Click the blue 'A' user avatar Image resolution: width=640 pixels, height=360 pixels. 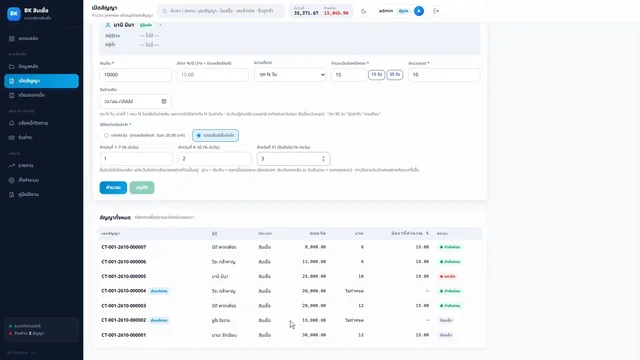pyautogui.click(x=419, y=11)
